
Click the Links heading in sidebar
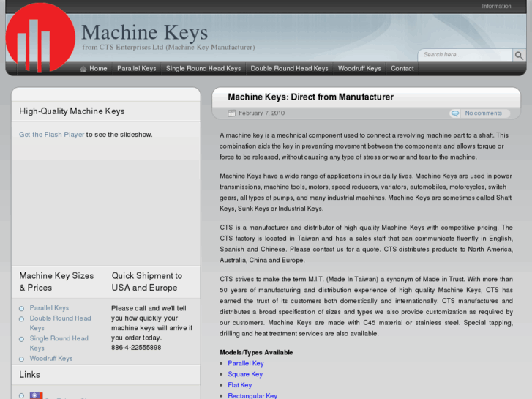point(29,375)
